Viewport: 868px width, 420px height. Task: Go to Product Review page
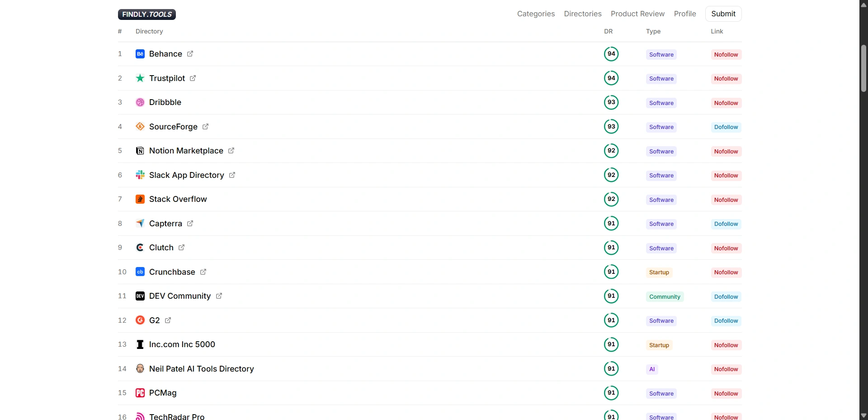pos(637,14)
